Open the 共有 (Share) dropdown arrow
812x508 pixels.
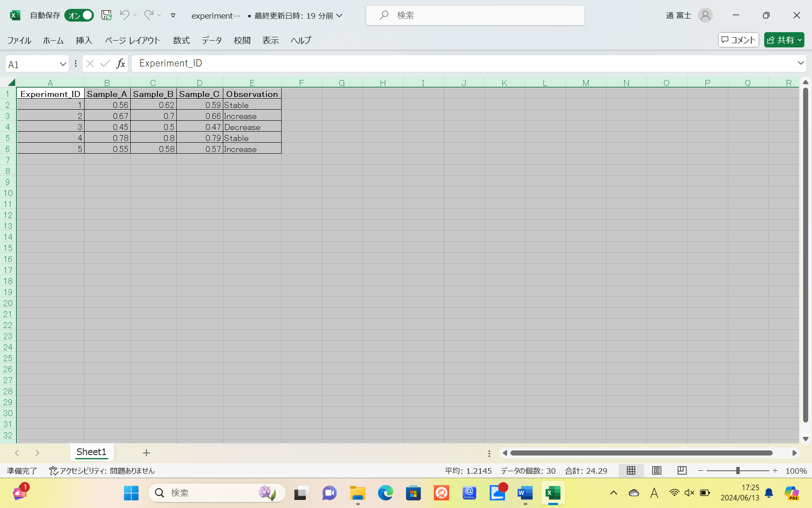[799, 40]
